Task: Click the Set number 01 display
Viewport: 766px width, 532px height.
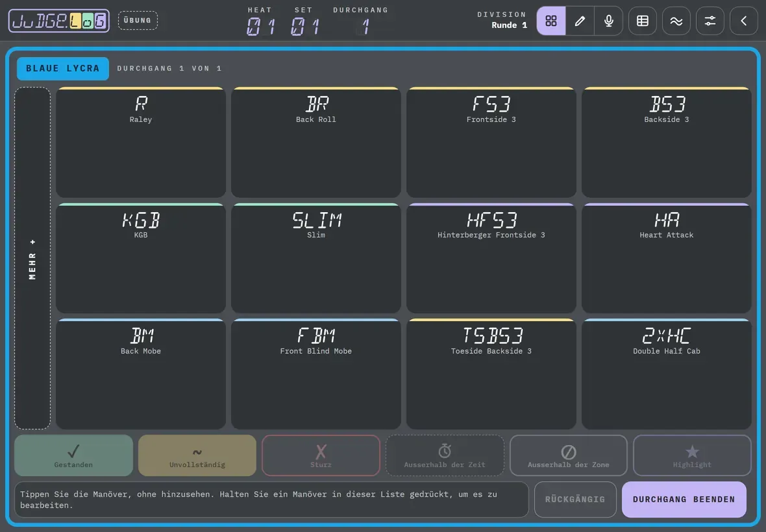Action: [304, 27]
